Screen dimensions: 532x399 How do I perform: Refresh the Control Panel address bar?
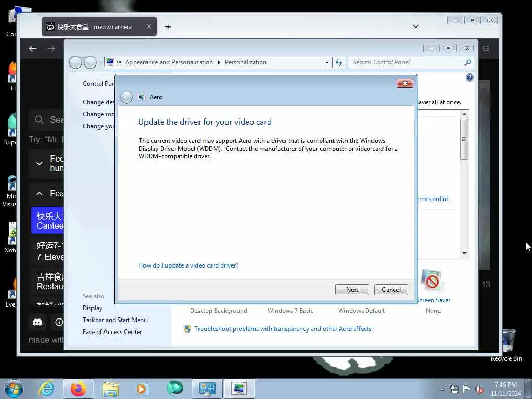click(339, 62)
